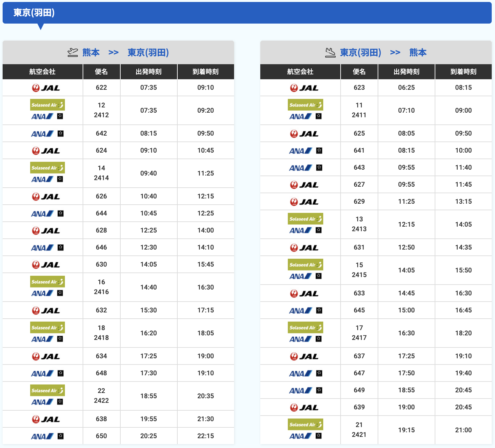Click the 到着時刻 header in right table
The image size is (495, 448).
[x=464, y=72]
